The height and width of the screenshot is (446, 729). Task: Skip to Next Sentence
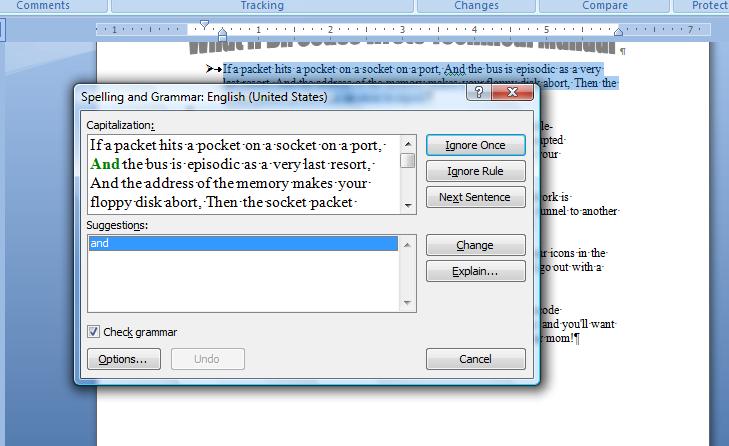pyautogui.click(x=476, y=197)
